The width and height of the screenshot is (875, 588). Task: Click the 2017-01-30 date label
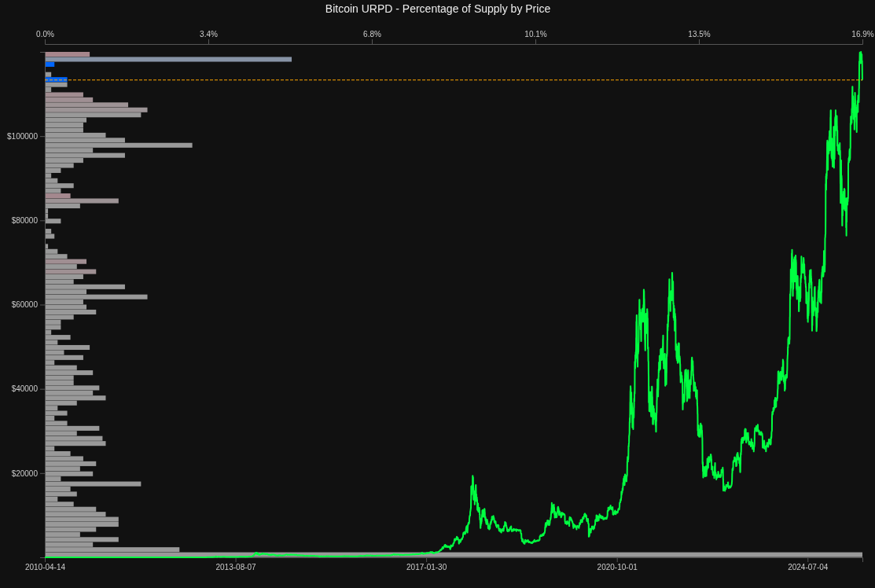(426, 567)
